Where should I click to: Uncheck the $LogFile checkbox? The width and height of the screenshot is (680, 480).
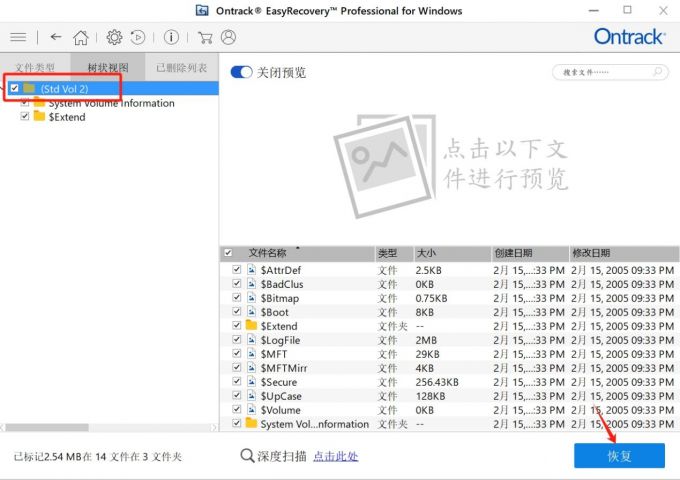236,340
